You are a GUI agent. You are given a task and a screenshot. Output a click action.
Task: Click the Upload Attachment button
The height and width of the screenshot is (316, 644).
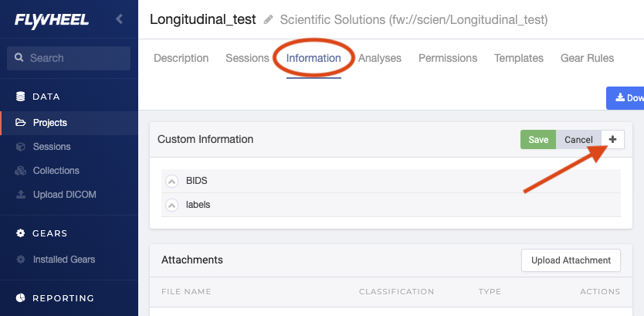pyautogui.click(x=571, y=260)
